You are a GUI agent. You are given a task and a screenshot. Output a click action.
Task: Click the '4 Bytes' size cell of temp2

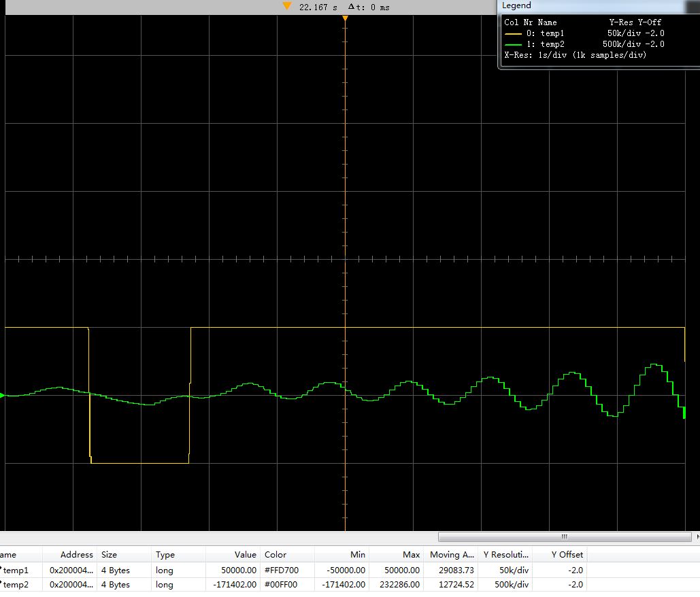(124, 585)
